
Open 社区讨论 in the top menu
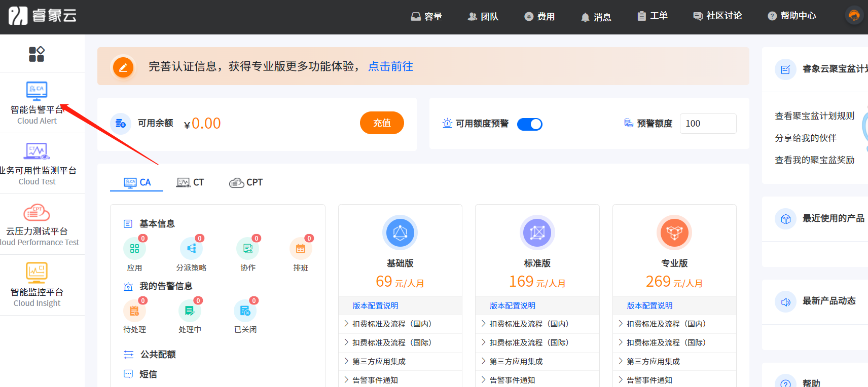(x=717, y=16)
